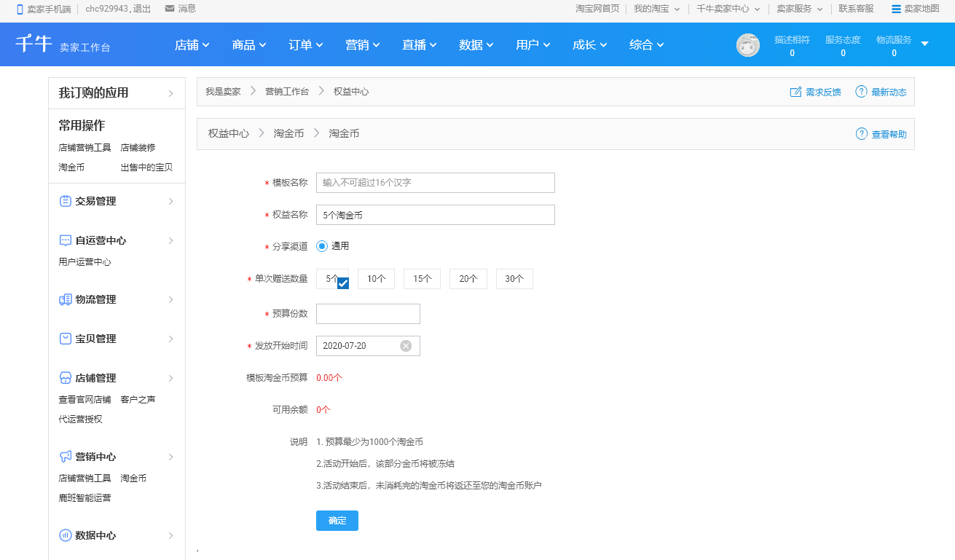This screenshot has height=560, width=955.
Task: Focus the 模板名称 input field
Action: point(436,183)
